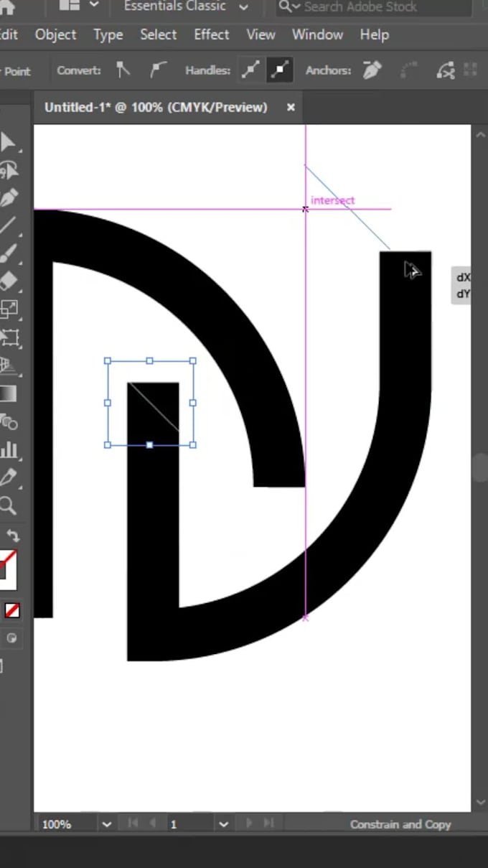Show handles for multiple selected anchors
The height and width of the screenshot is (868, 488).
250,70
